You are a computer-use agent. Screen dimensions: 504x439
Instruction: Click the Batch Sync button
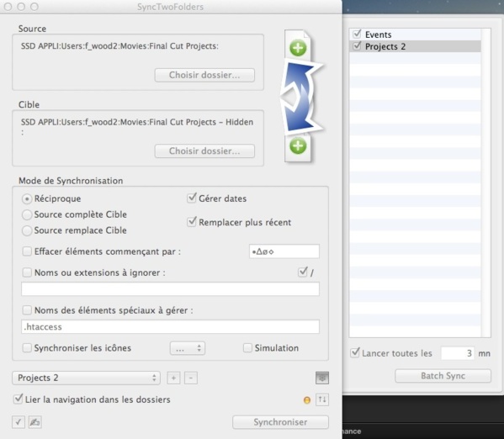[443, 376]
